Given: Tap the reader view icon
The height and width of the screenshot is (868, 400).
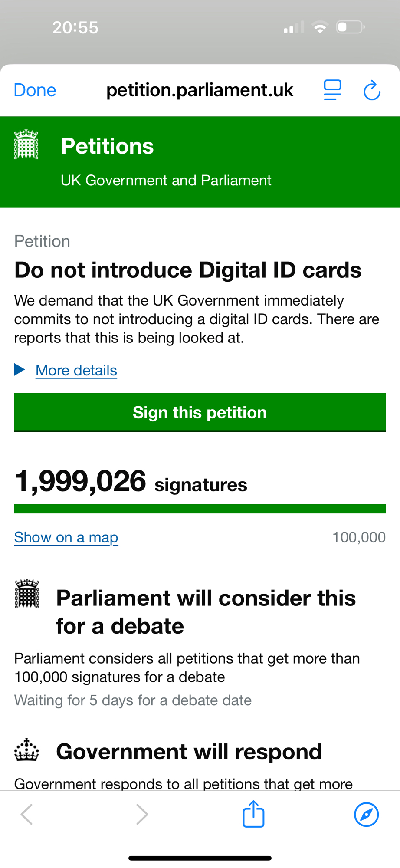Looking at the screenshot, I should pyautogui.click(x=332, y=90).
